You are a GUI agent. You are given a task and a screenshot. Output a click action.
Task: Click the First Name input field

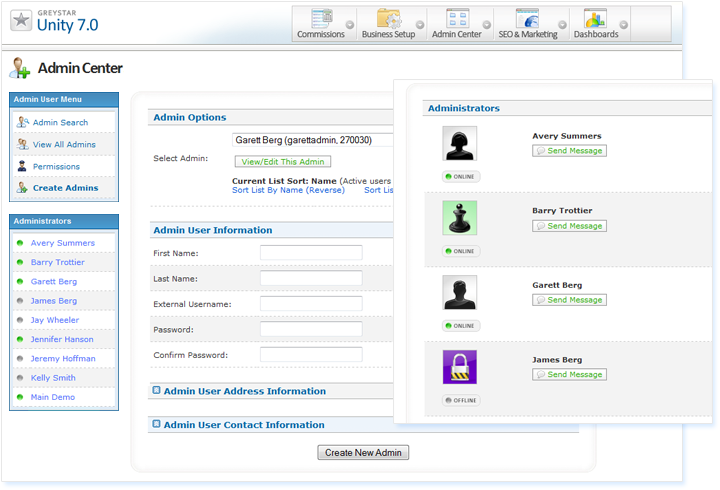coord(311,253)
